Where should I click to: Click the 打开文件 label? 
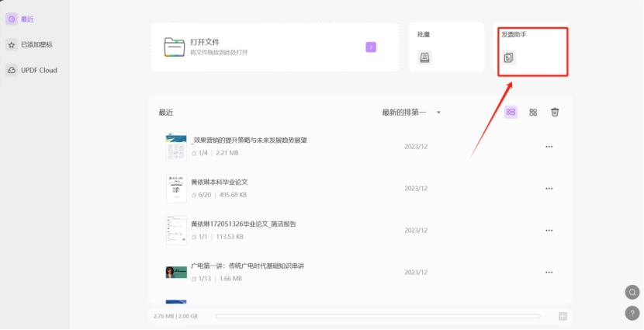point(205,42)
